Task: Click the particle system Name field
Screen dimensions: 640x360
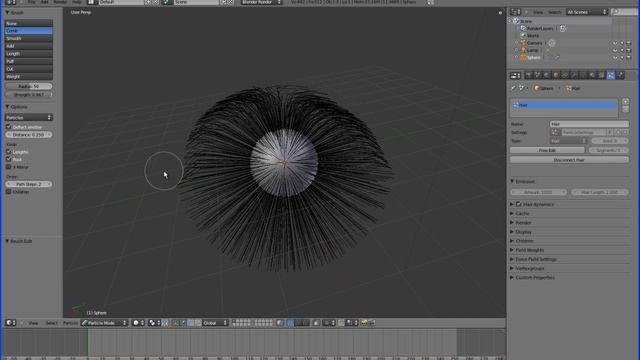Action: [589, 124]
